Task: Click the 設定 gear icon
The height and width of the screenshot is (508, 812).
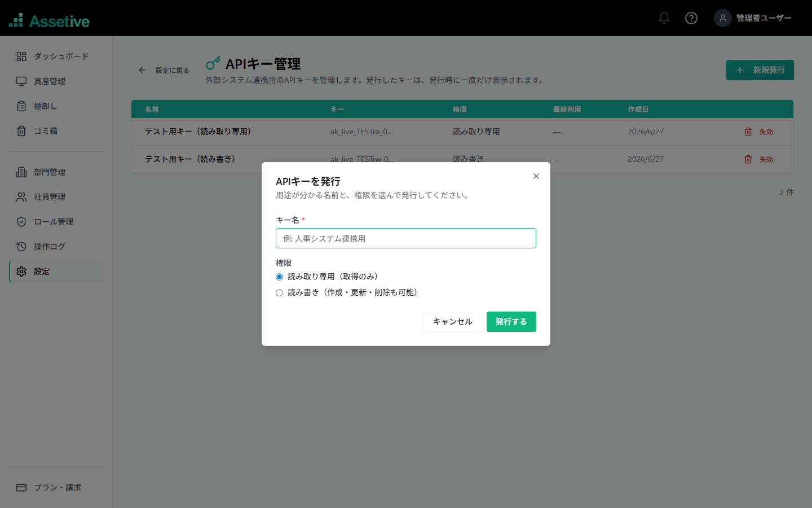Action: (21, 271)
